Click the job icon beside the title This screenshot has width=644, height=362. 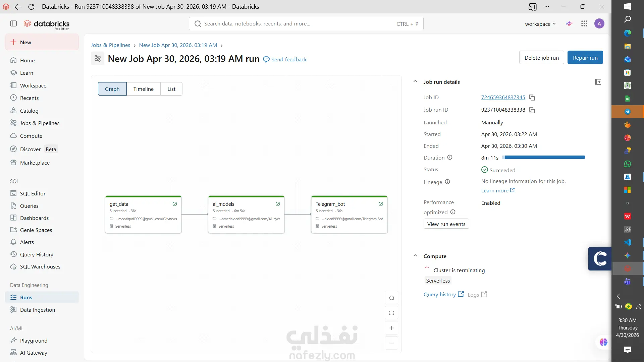[x=98, y=59]
